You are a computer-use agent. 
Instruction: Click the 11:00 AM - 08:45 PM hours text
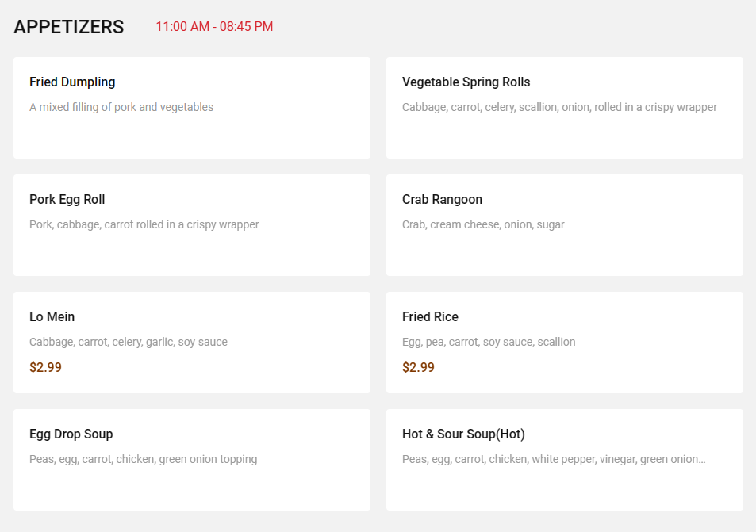[214, 27]
